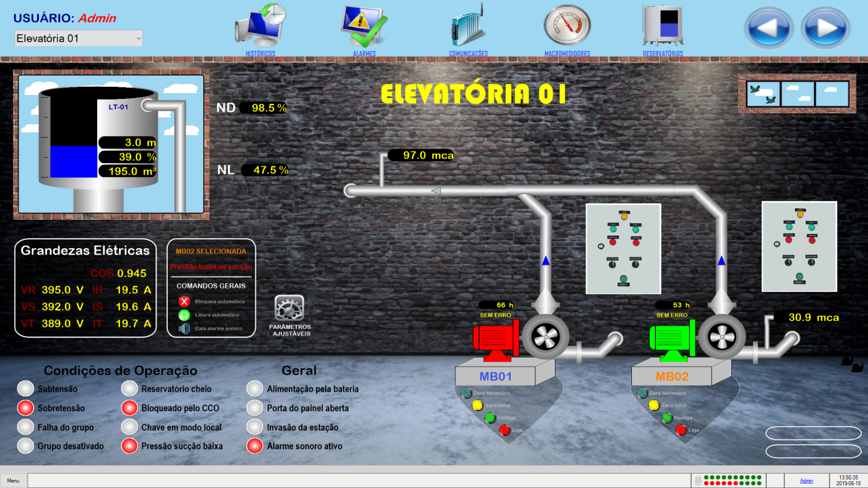Open the Alarmes panel

point(364,28)
